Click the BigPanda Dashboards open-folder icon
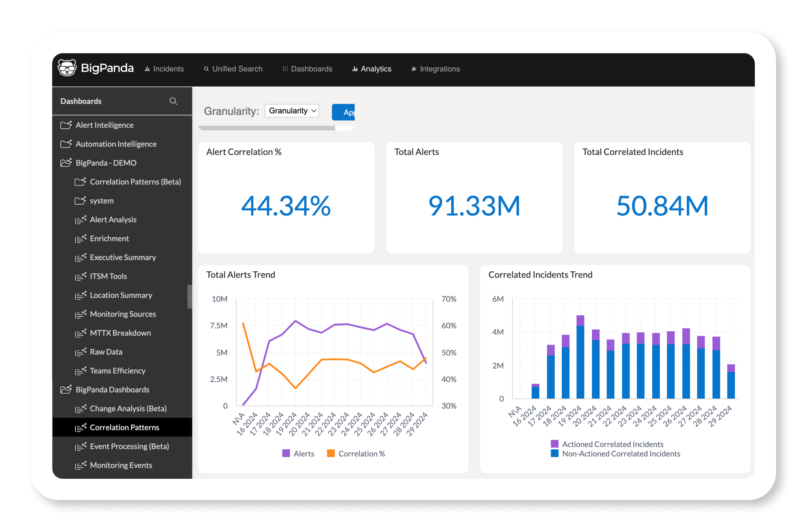This screenshot has height=532, width=807. [66, 389]
